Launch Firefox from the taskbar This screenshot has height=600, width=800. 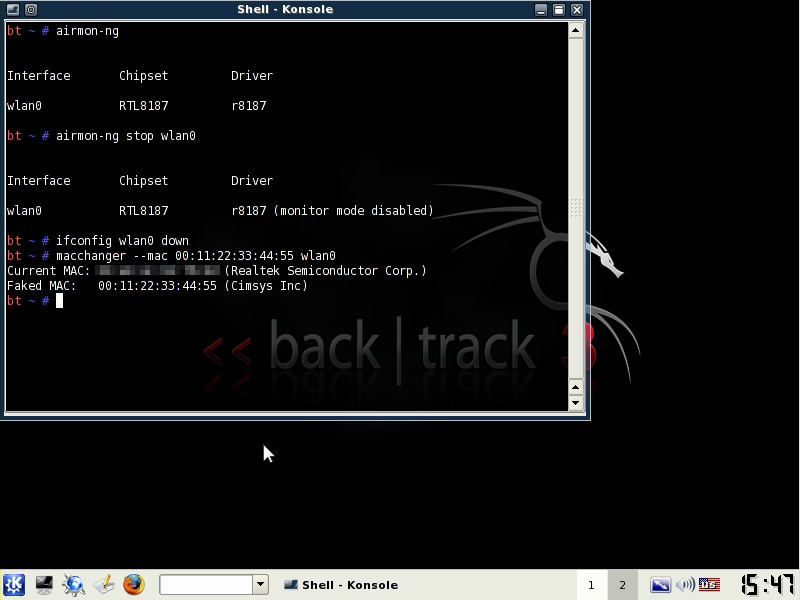pos(134,585)
